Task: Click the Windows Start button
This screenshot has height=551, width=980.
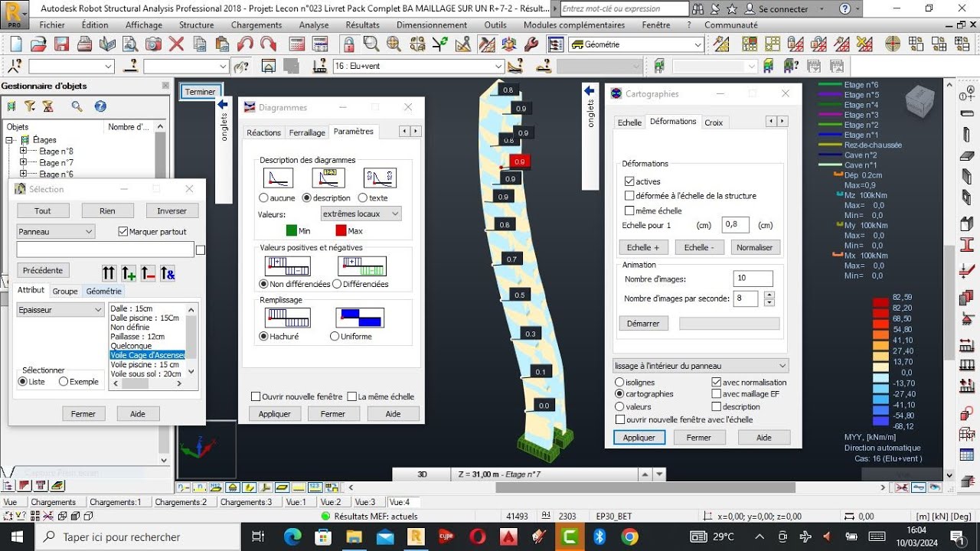Action: pos(18,536)
